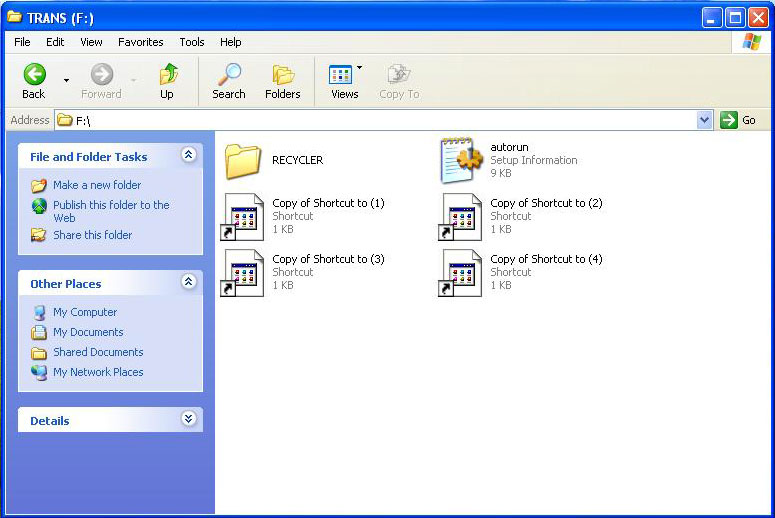775x518 pixels.
Task: Go up one folder level
Action: click(x=168, y=81)
